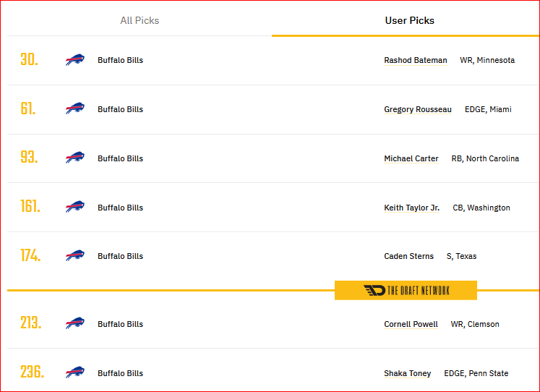Image resolution: width=540 pixels, height=392 pixels.
Task: Open Rashod Bateman player link
Action: pyautogui.click(x=416, y=60)
